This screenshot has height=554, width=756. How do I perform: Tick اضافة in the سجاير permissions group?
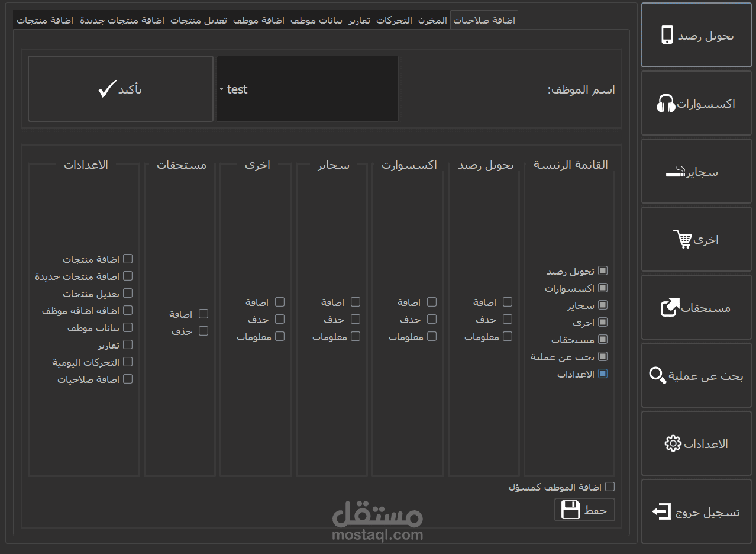pos(356,302)
